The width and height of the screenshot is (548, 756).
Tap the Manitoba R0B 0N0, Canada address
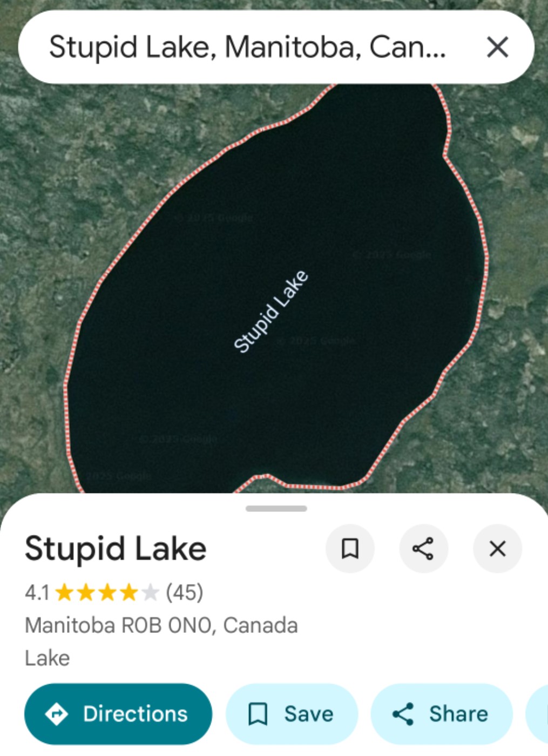[x=161, y=625]
